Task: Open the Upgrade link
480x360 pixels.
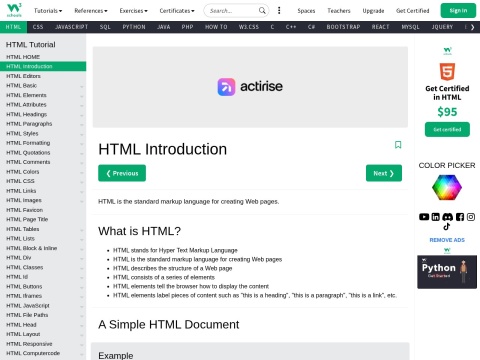Action: [x=373, y=11]
